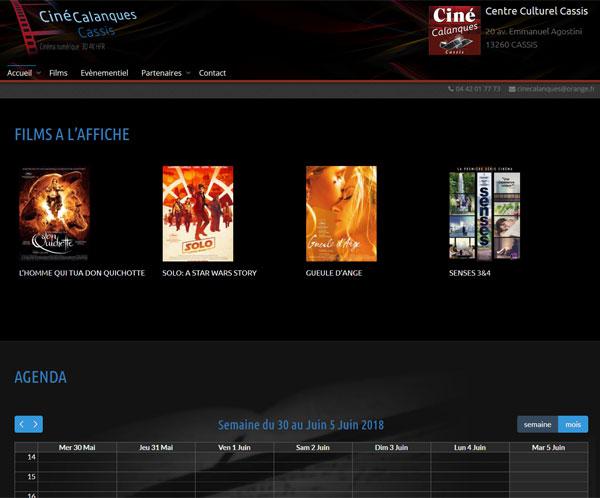This screenshot has height=498, width=600.
Task: Open the Evènementiel menu item
Action: pos(104,73)
